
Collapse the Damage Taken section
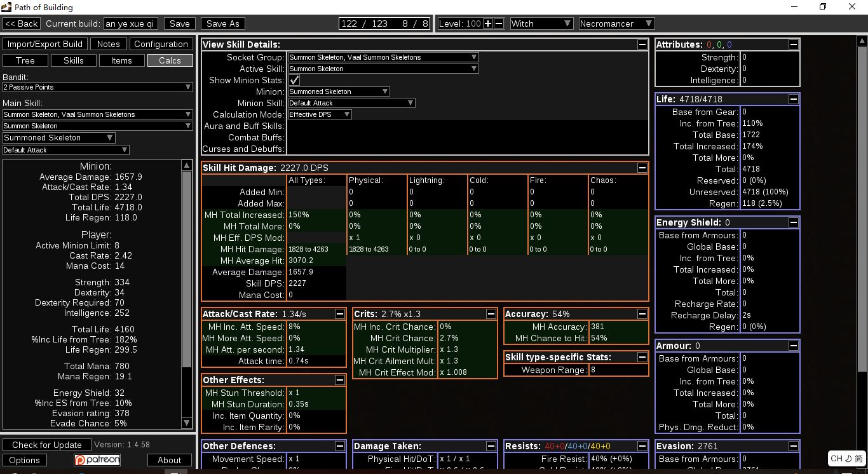click(491, 446)
